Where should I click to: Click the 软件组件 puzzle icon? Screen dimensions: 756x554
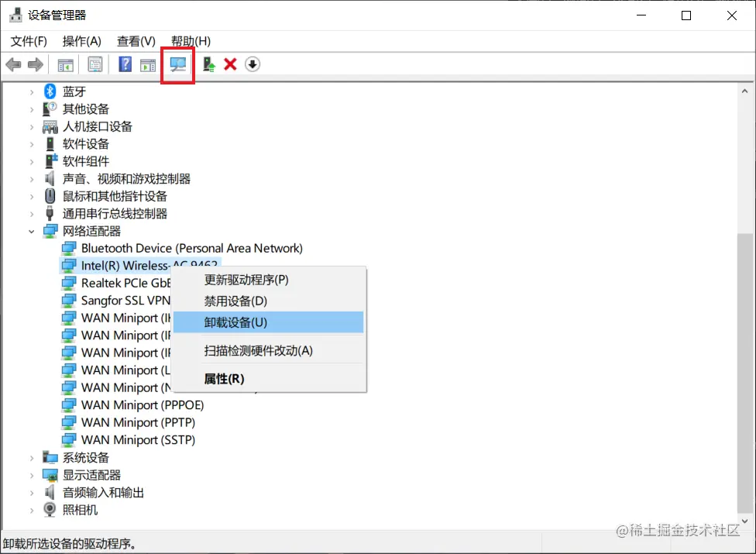click(50, 161)
